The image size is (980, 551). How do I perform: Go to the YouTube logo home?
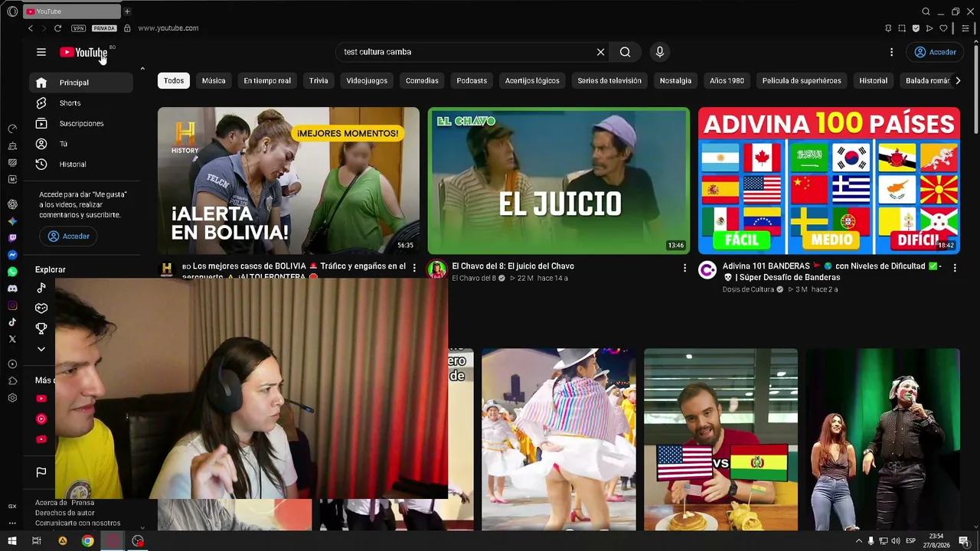coord(83,52)
